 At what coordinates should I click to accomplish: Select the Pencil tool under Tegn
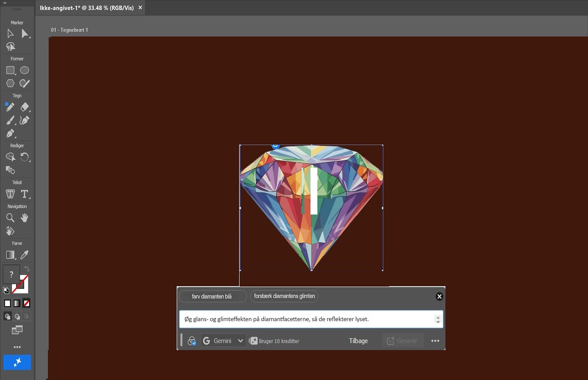coord(10,107)
